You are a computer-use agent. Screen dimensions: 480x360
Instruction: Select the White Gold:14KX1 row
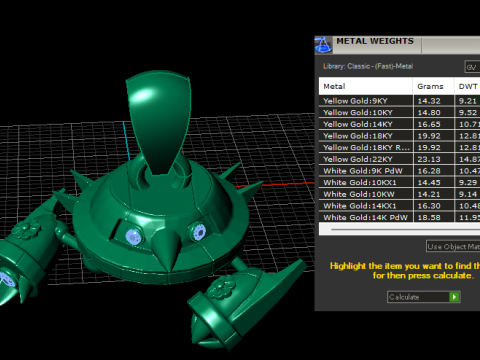pos(399,206)
